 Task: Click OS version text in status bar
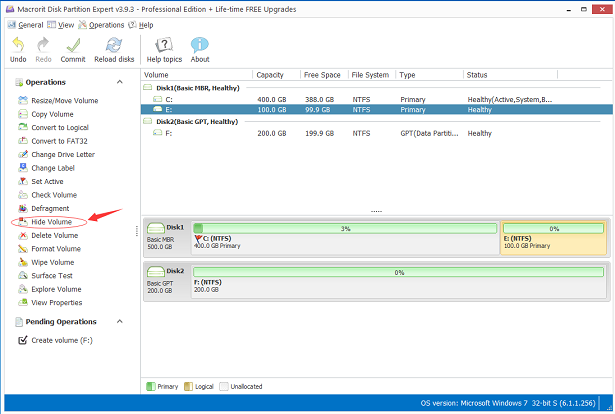pyautogui.click(x=508, y=403)
